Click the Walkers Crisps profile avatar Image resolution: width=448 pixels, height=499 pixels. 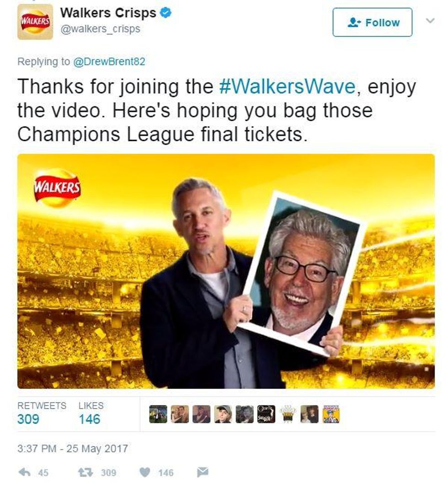(35, 22)
